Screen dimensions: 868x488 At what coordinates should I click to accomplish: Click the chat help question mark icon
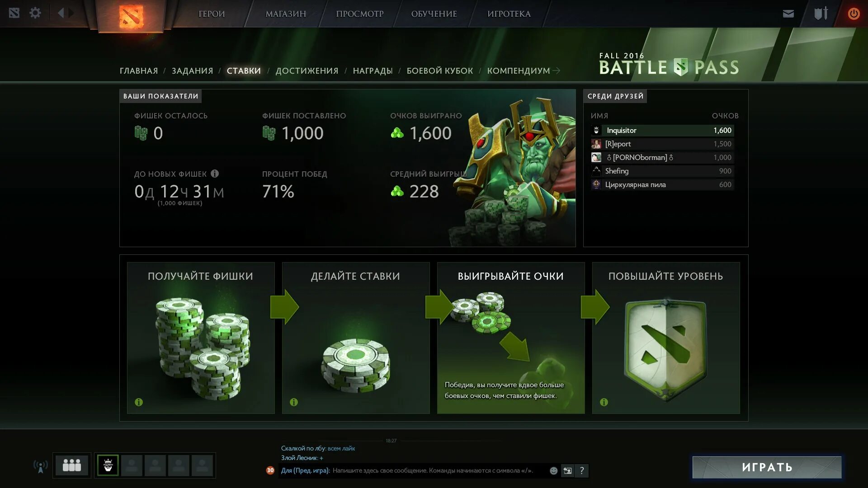[582, 471]
